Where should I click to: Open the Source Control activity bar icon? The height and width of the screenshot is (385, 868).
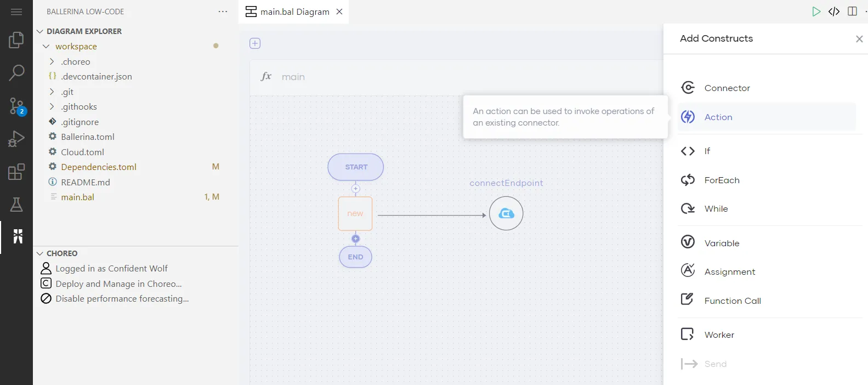pos(16,105)
